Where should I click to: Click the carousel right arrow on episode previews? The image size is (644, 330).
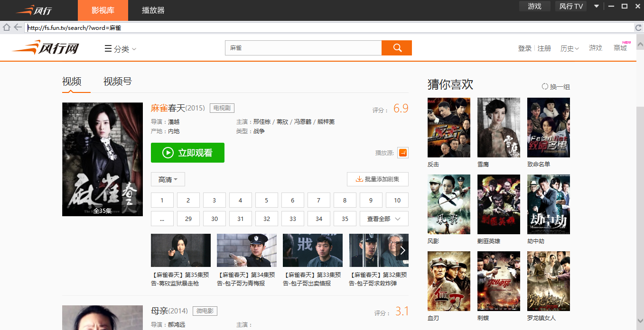tap(402, 250)
